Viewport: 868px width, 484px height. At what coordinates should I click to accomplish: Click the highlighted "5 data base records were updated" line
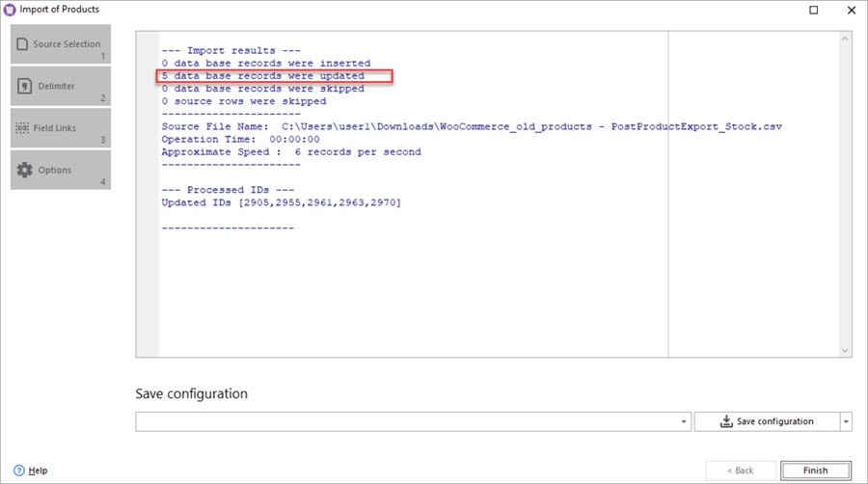point(263,76)
